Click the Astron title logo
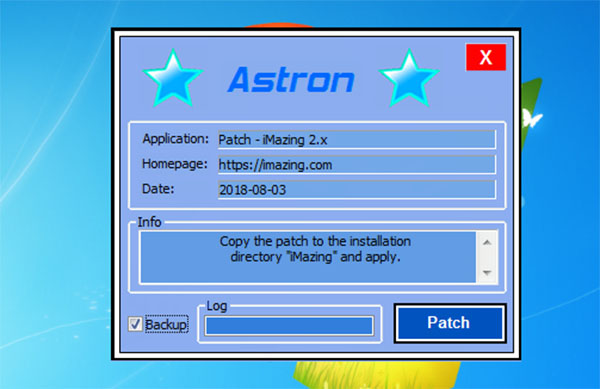600x389 pixels. point(291,80)
